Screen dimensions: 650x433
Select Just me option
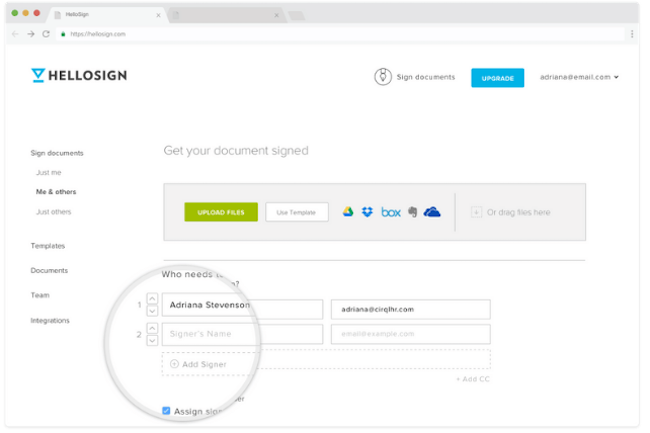tap(49, 172)
